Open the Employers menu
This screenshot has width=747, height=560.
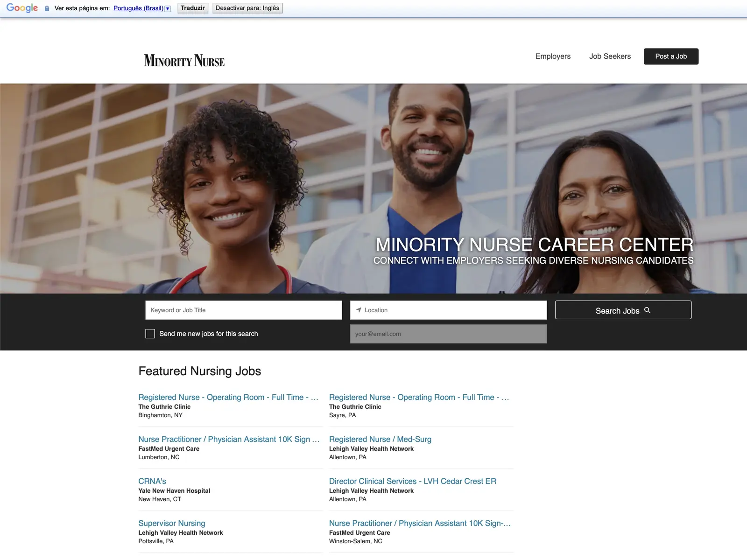(x=553, y=56)
